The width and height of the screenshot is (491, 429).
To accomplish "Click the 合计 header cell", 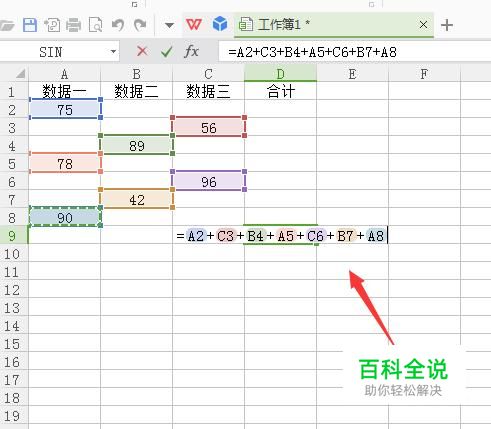I will pyautogui.click(x=280, y=91).
